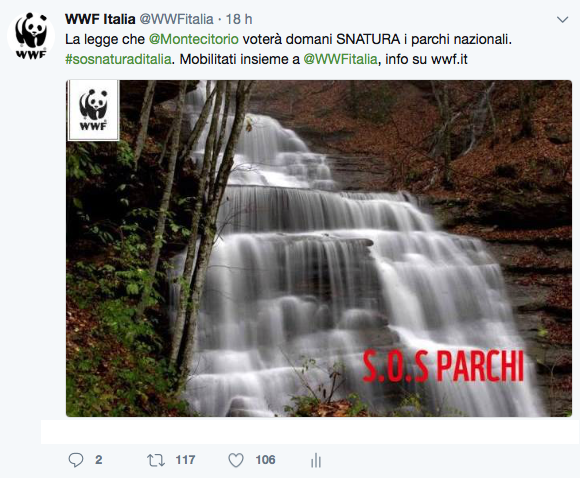
Task: Open the @Montecitorio mention
Action: click(x=193, y=39)
